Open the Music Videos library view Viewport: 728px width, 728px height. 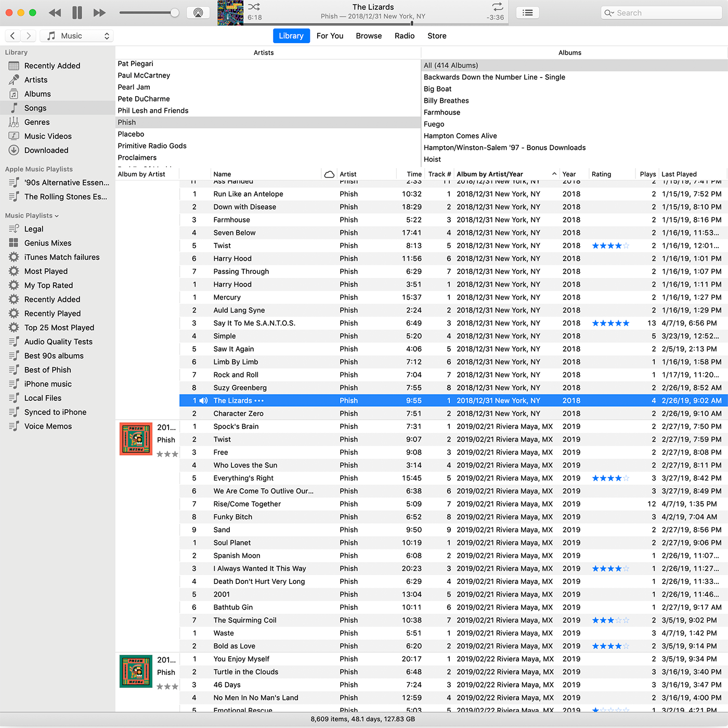click(x=57, y=136)
